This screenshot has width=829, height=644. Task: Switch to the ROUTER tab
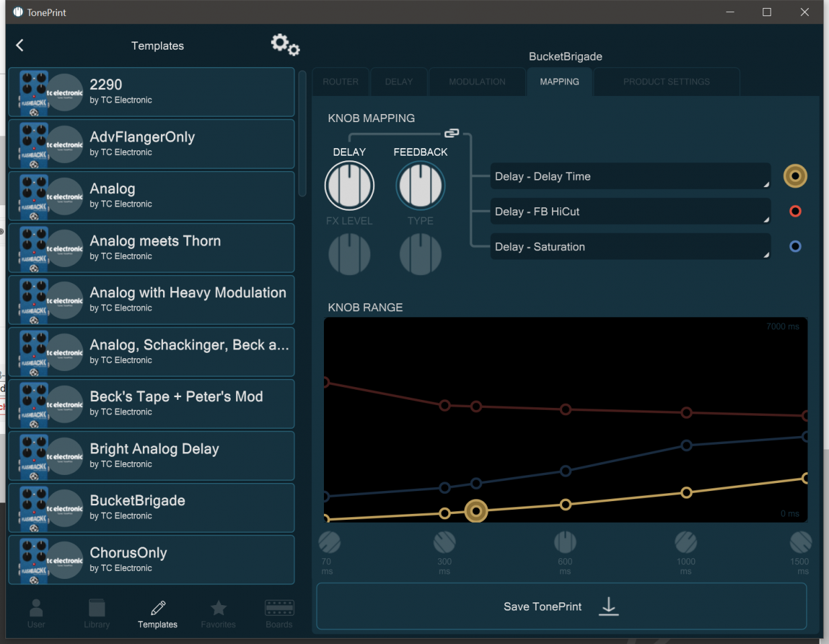coord(341,82)
